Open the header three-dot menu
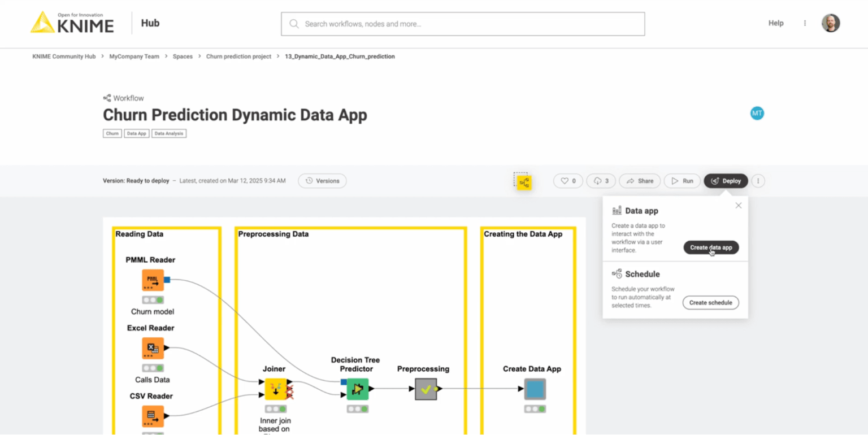 point(805,23)
